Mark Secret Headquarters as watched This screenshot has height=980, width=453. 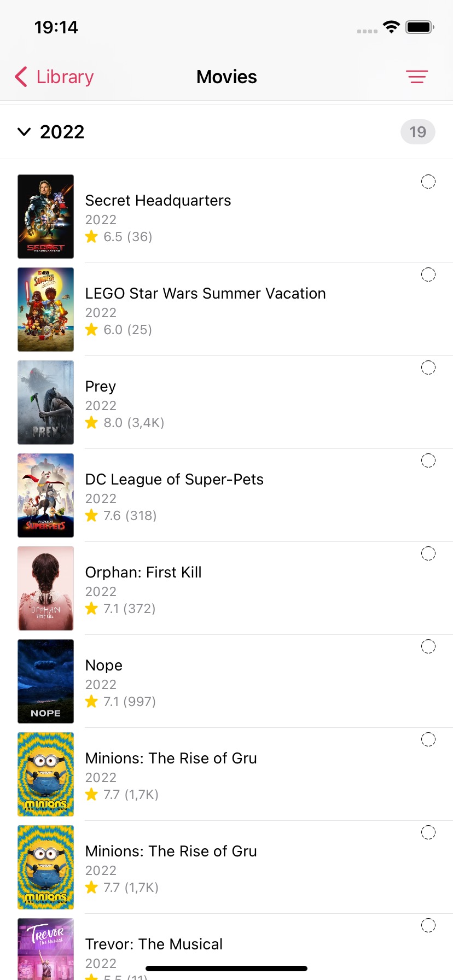[428, 182]
